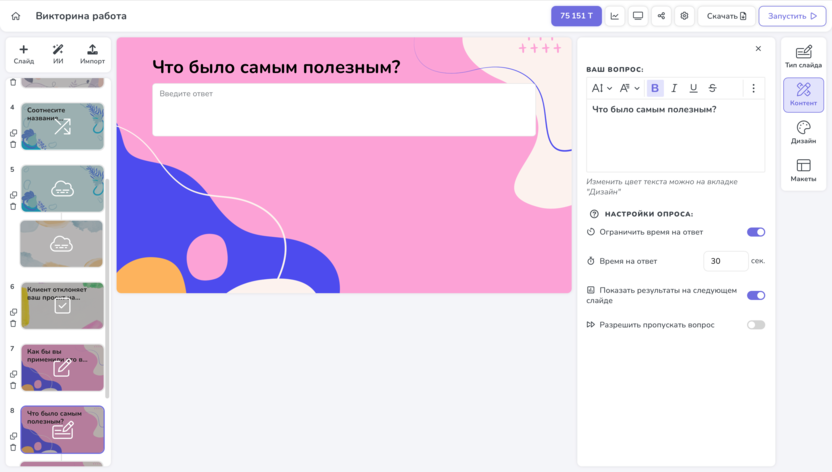The image size is (832, 472).
Task: Toggle bold formatting in question editor
Action: [655, 88]
